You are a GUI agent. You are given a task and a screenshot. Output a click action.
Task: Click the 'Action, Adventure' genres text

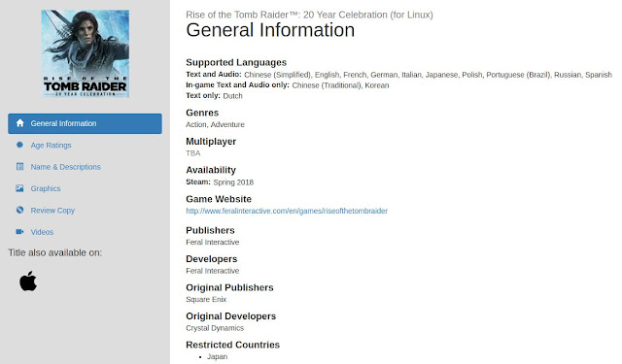[215, 125]
